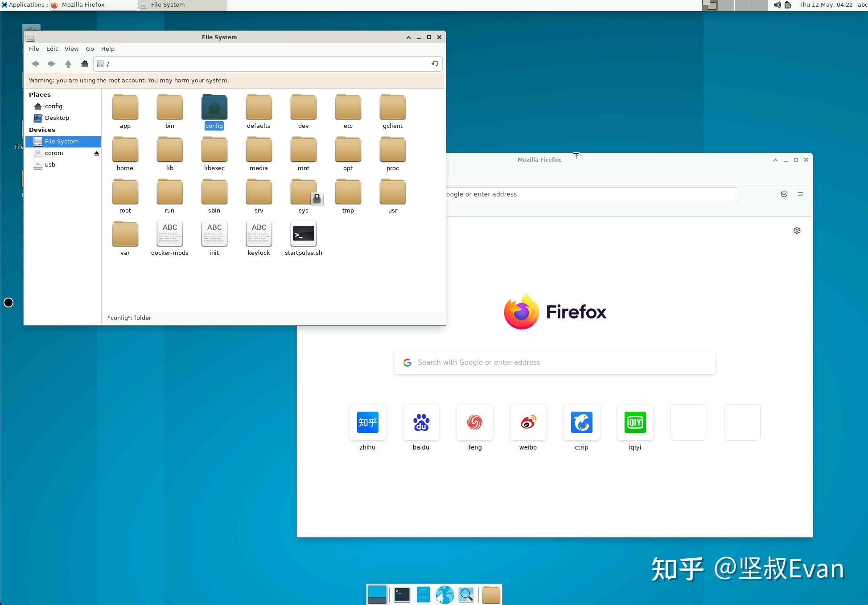Reload the current folder view
Viewport: 868px width, 605px height.
click(x=435, y=64)
